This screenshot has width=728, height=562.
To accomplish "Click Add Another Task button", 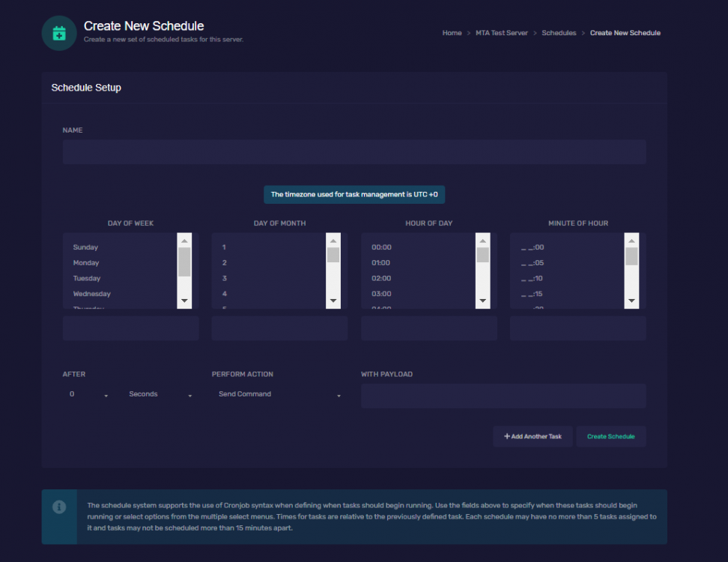I will click(533, 436).
